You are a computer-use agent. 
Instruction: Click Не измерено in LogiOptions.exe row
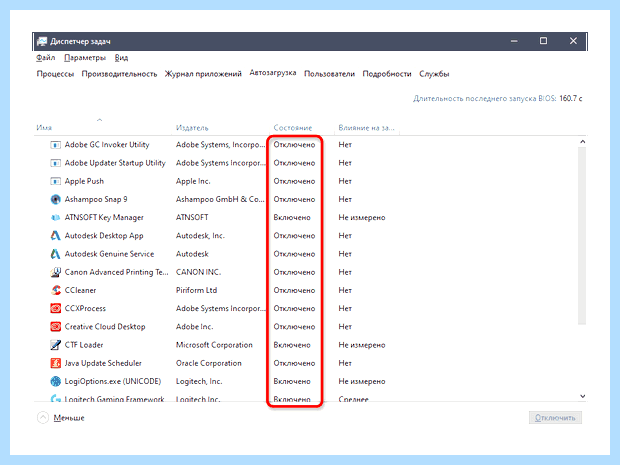pos(362,381)
